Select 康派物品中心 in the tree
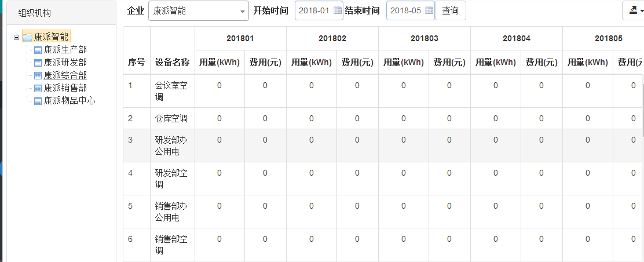Screen dimensions: 644x262 tap(69, 101)
